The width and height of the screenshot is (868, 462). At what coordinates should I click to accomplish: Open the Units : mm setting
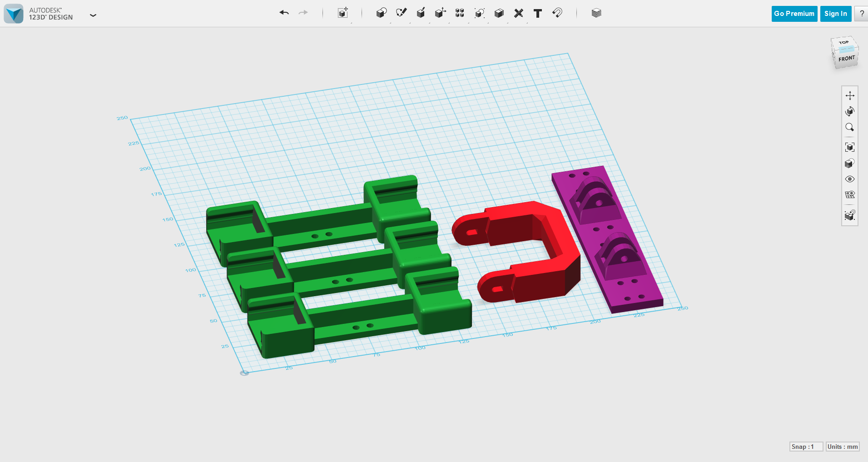(843, 447)
